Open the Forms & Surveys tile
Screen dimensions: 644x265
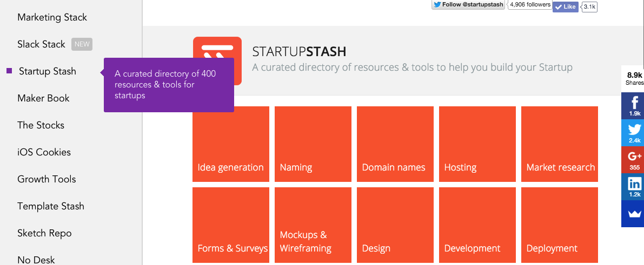[x=231, y=225]
